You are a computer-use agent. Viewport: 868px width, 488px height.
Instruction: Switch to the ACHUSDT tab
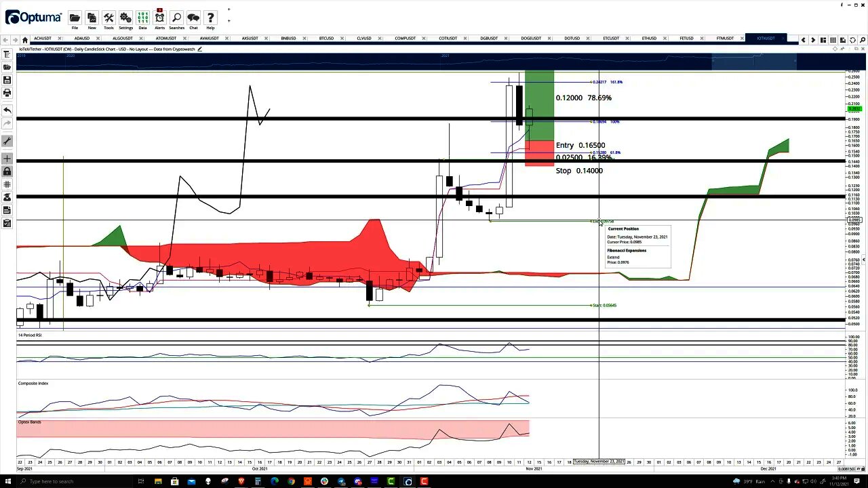pyautogui.click(x=42, y=39)
